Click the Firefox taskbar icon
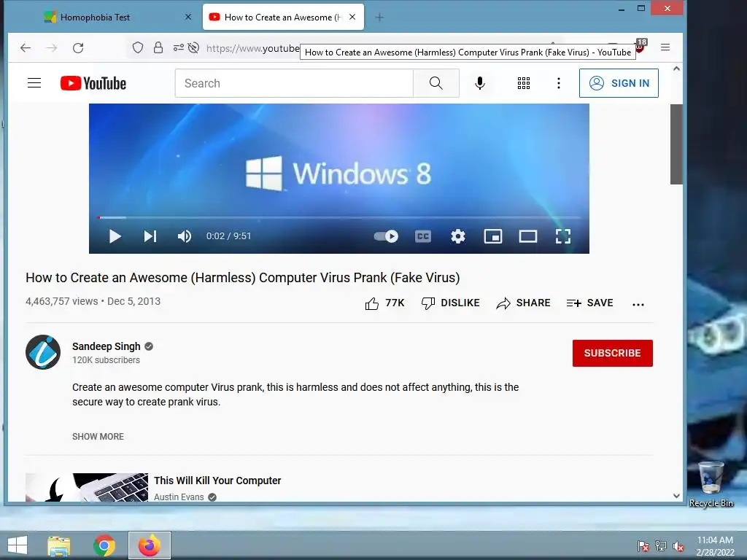This screenshot has height=560, width=747. click(149, 545)
